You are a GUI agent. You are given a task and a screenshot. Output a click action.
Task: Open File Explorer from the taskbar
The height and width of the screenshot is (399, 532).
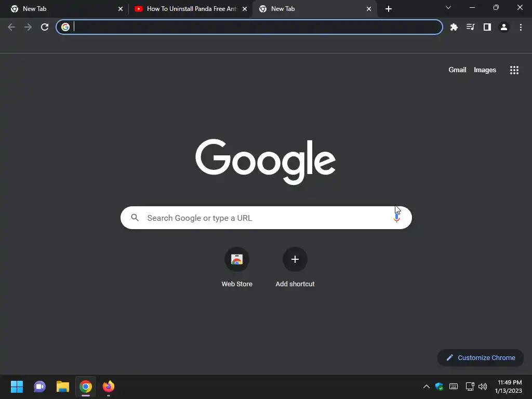point(63,387)
